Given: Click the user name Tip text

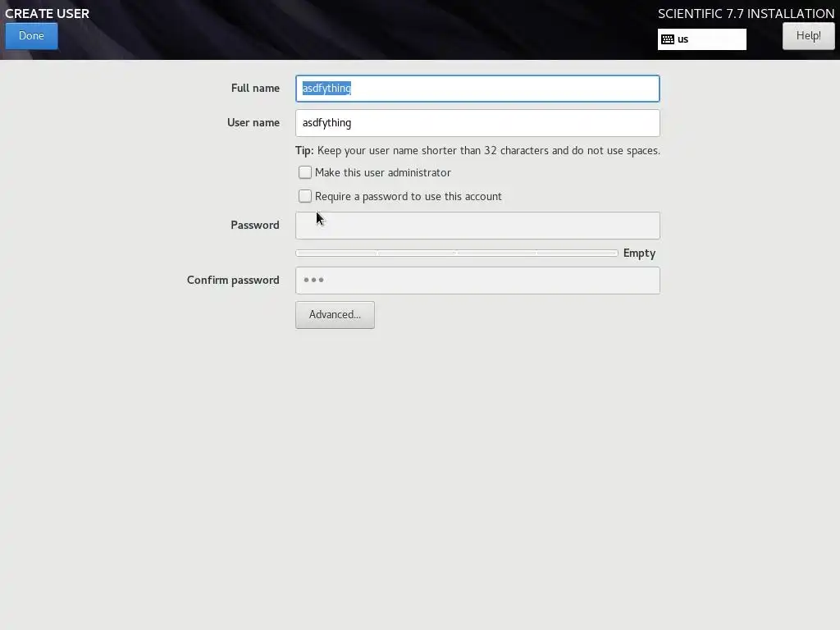Looking at the screenshot, I should coord(477,151).
